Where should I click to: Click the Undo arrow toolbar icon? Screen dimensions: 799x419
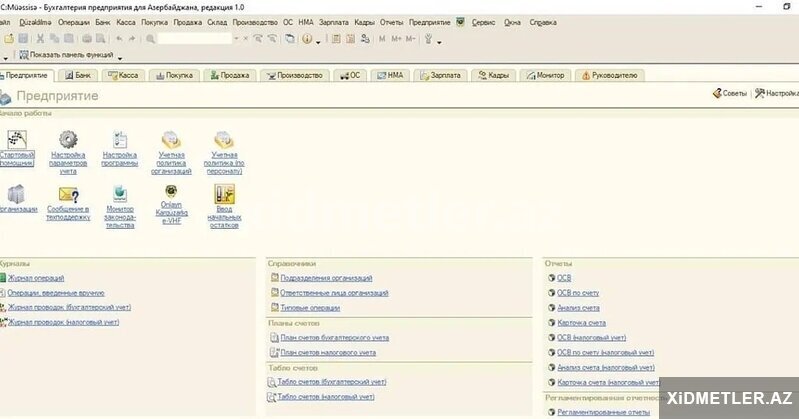[x=119, y=39]
